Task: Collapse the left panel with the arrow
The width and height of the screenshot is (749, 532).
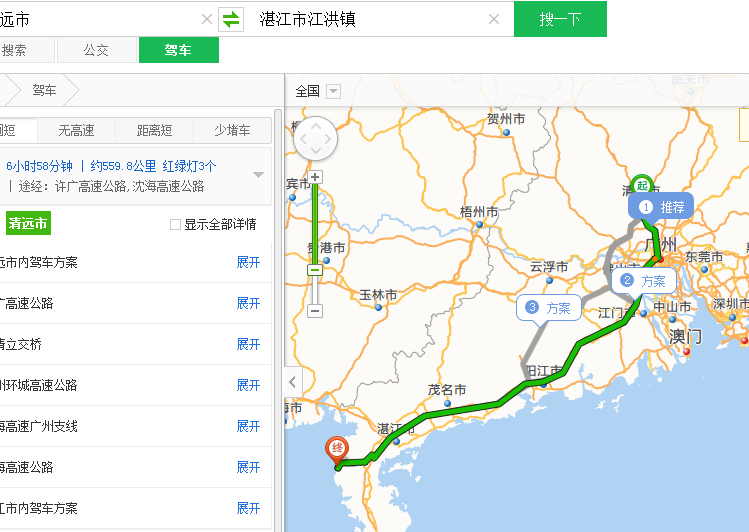Action: coord(291,382)
